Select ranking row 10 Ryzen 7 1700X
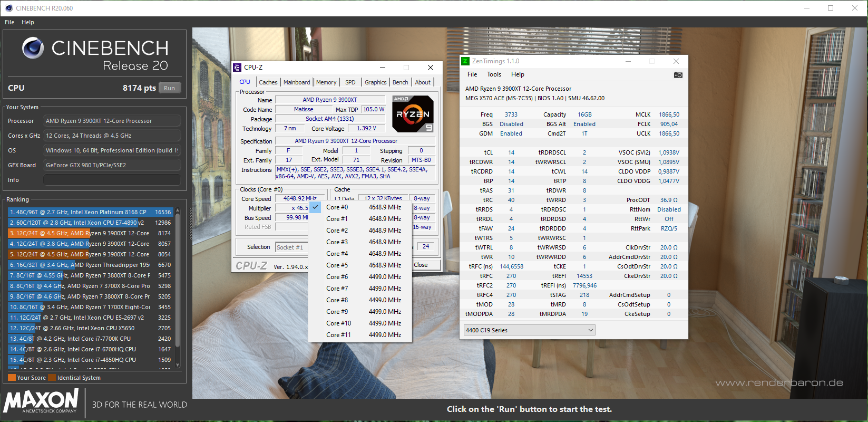 click(90, 307)
